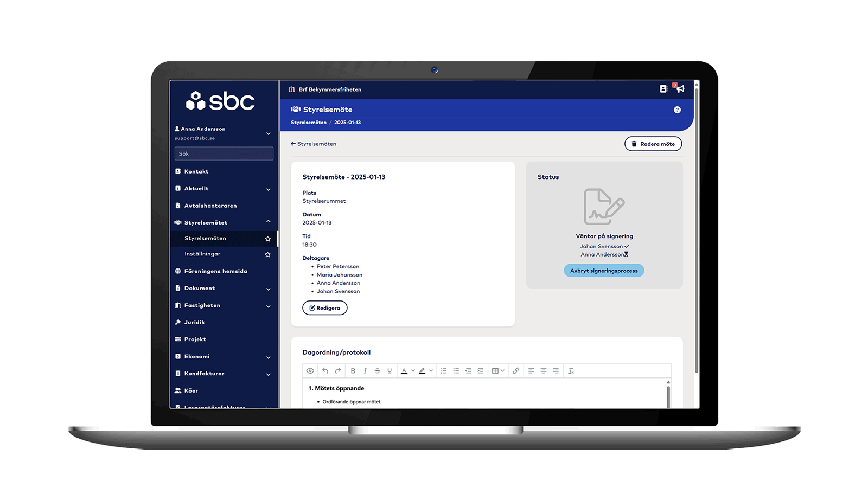Image resolution: width=868 pixels, height=500 pixels.
Task: Toggle italic formatting in the protocol editor
Action: point(365,371)
